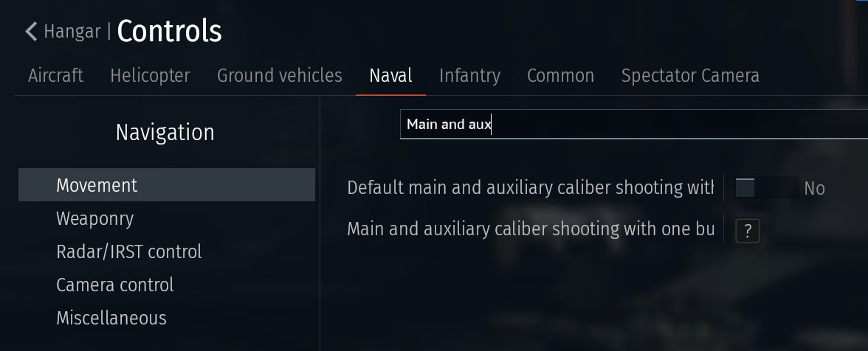This screenshot has width=868, height=351.
Task: Select the Ground vehicles tab
Action: pyautogui.click(x=279, y=76)
